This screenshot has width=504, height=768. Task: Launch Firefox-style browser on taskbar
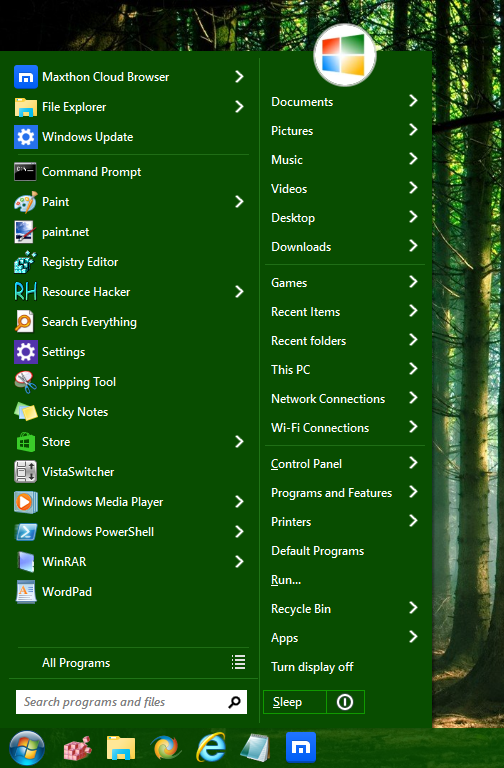pos(166,748)
